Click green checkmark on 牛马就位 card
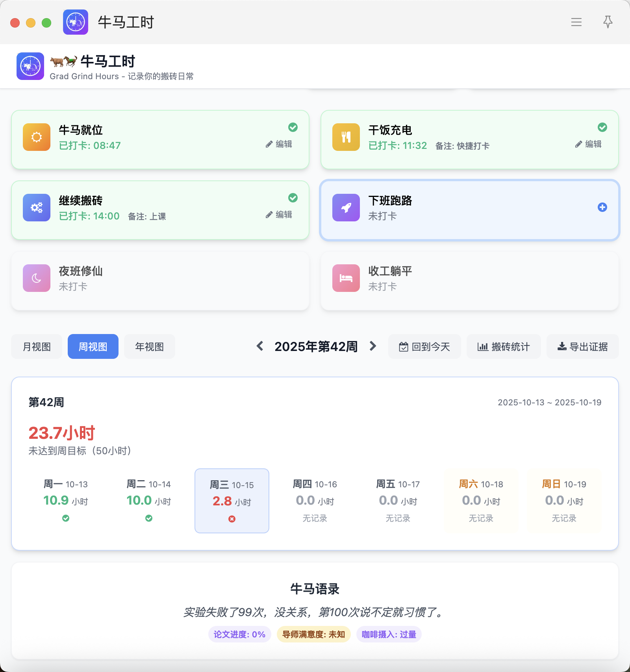 pyautogui.click(x=293, y=127)
